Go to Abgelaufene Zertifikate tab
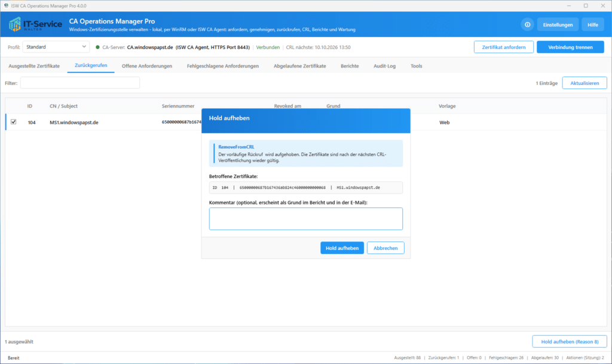Image resolution: width=612 pixels, height=364 pixels. coord(300,66)
